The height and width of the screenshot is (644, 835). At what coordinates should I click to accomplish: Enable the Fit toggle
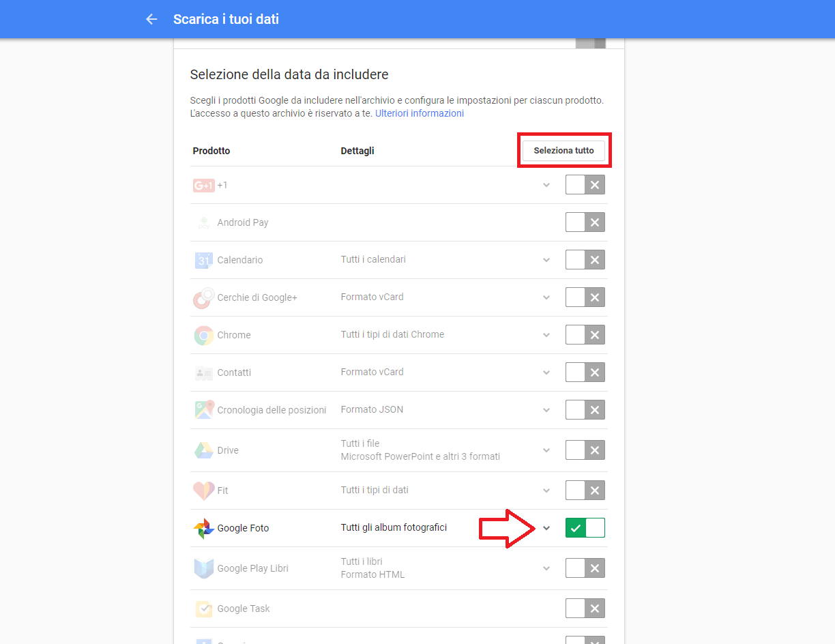pyautogui.click(x=585, y=491)
